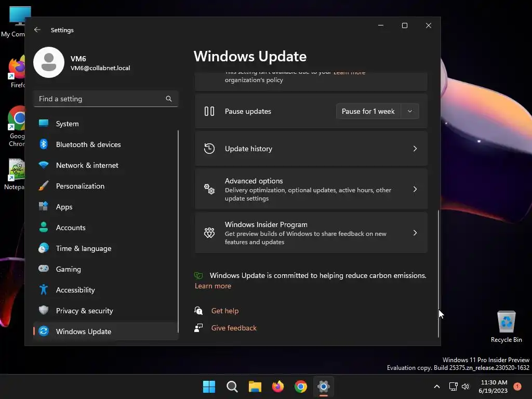Click the Settings gear on the taskbar
The image size is (532, 399).
tap(324, 387)
